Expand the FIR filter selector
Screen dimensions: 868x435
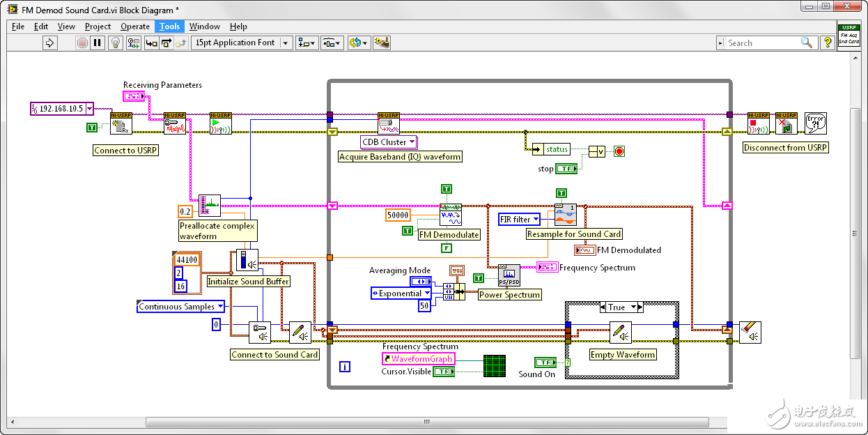coord(519,220)
